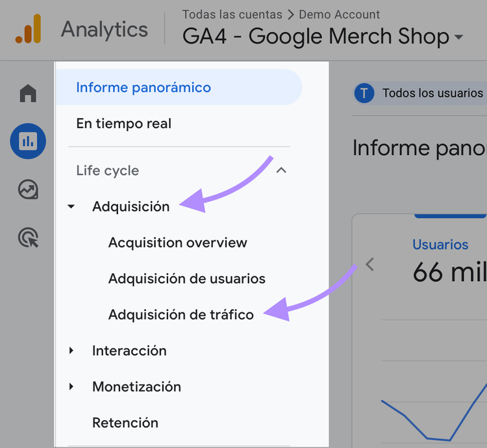The height and width of the screenshot is (448, 487).
Task: Open the Advertising cursor target icon
Action: tap(29, 238)
